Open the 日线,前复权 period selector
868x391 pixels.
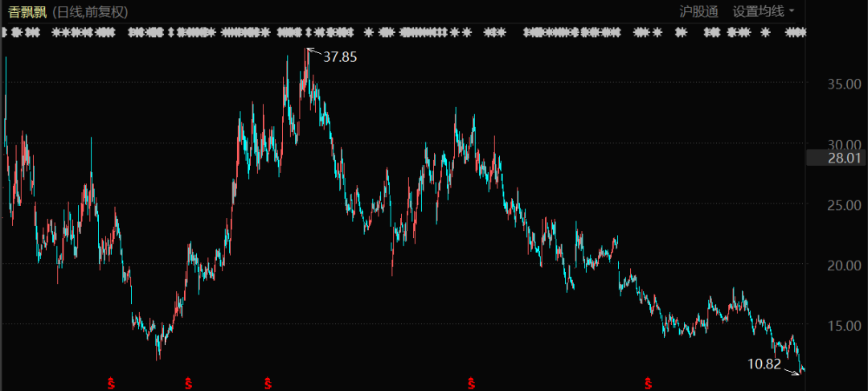tap(91, 11)
